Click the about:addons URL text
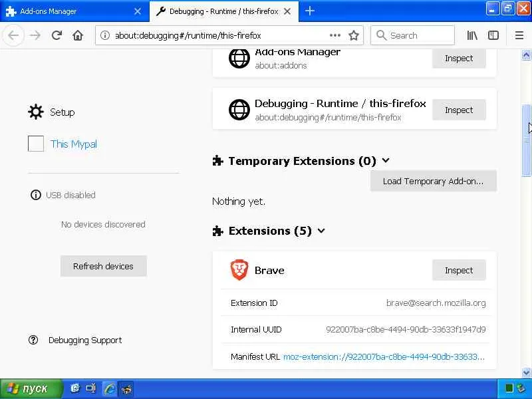The image size is (532, 399). [281, 65]
